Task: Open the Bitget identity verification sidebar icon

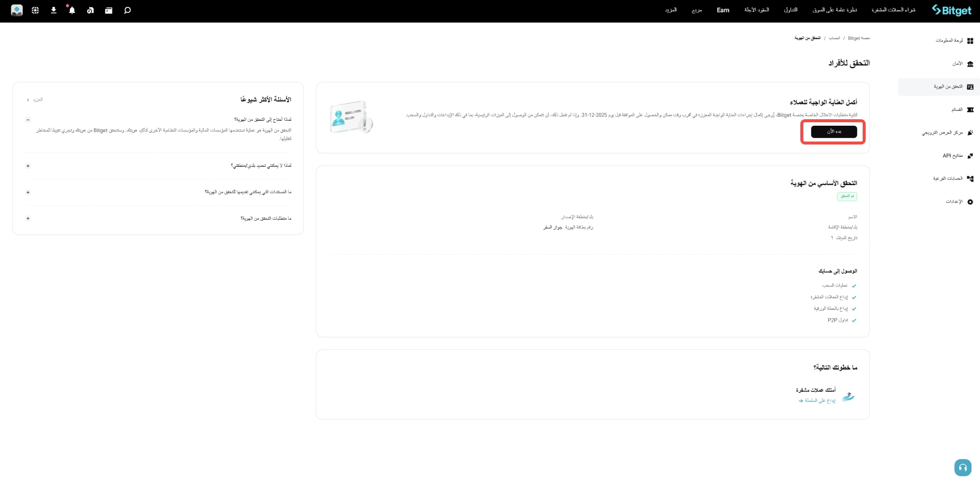Action: (x=971, y=86)
